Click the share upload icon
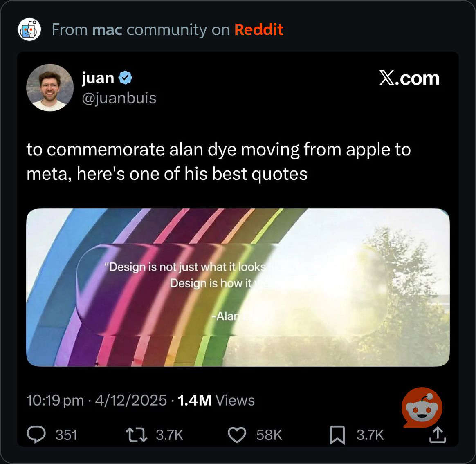 pyautogui.click(x=438, y=435)
